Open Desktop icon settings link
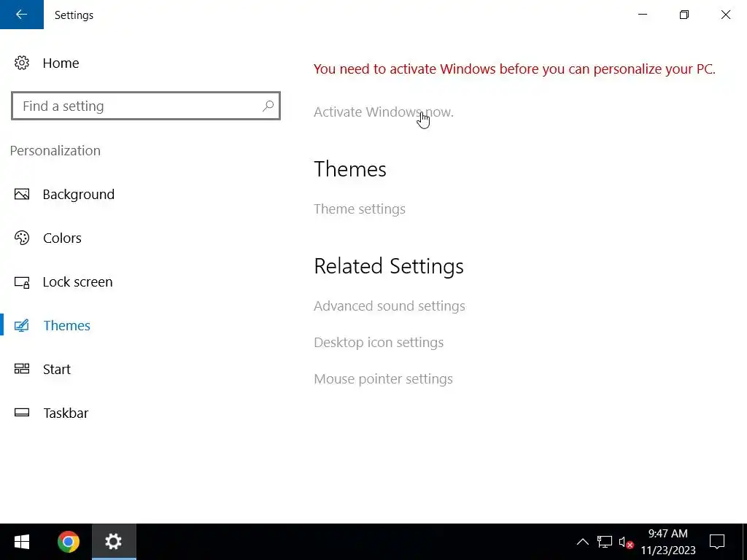This screenshot has height=560, width=747. [379, 343]
